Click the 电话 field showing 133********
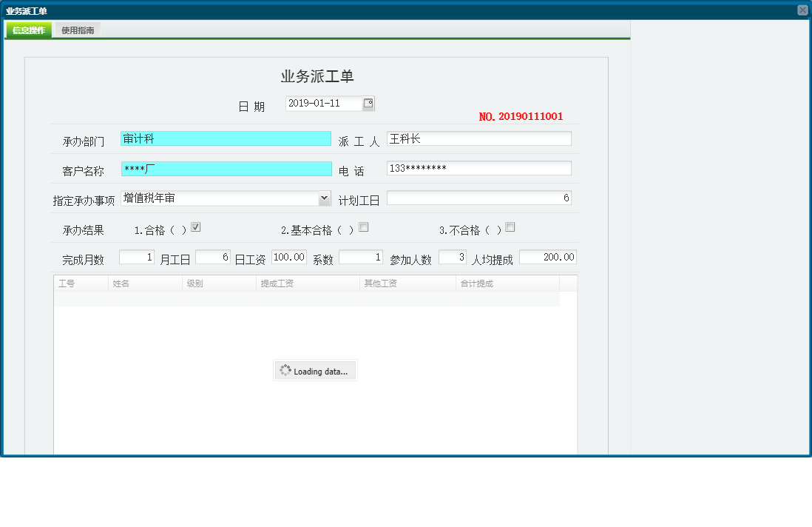812x527 pixels. point(479,168)
